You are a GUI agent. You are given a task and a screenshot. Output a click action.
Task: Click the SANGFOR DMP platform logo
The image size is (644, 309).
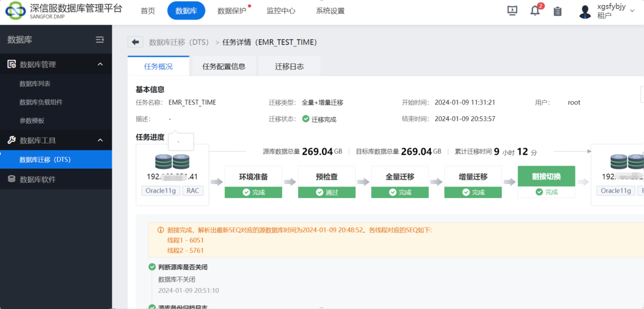tap(15, 11)
